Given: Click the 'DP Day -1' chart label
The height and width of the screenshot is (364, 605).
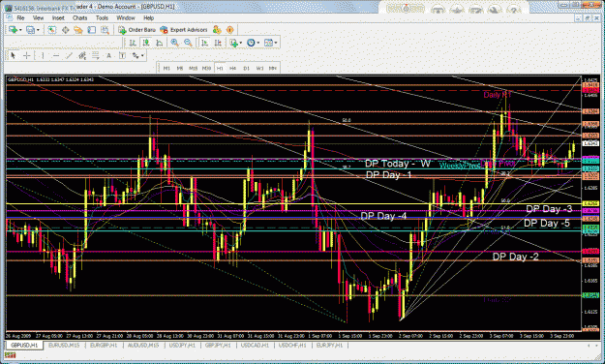Looking at the screenshot, I should [x=388, y=175].
